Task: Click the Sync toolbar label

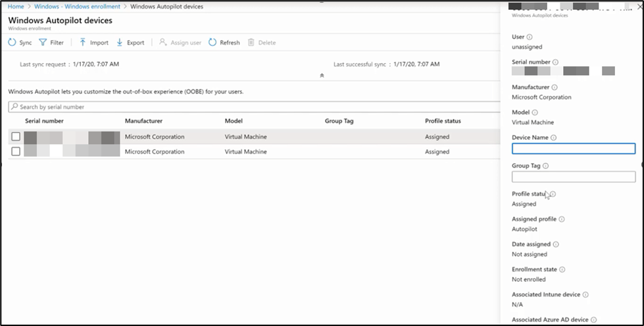Action: pos(26,43)
